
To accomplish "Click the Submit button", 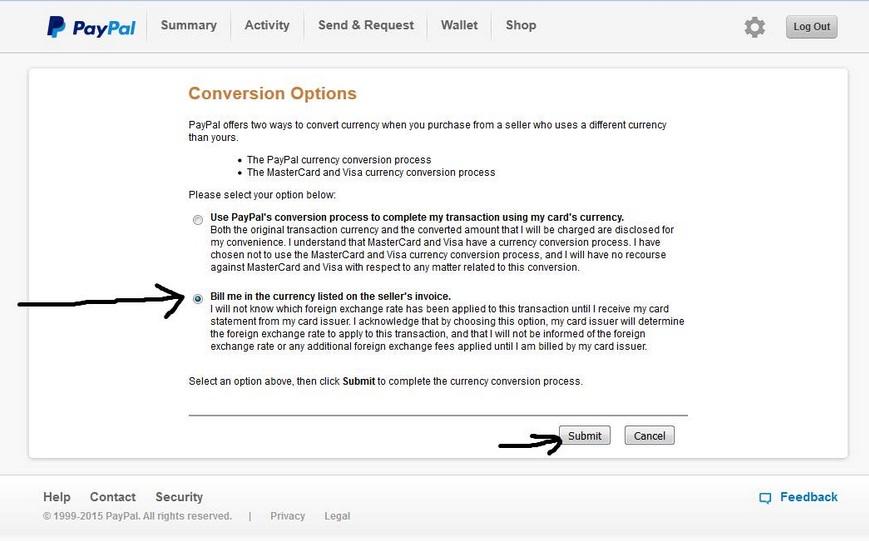I will click(x=585, y=436).
